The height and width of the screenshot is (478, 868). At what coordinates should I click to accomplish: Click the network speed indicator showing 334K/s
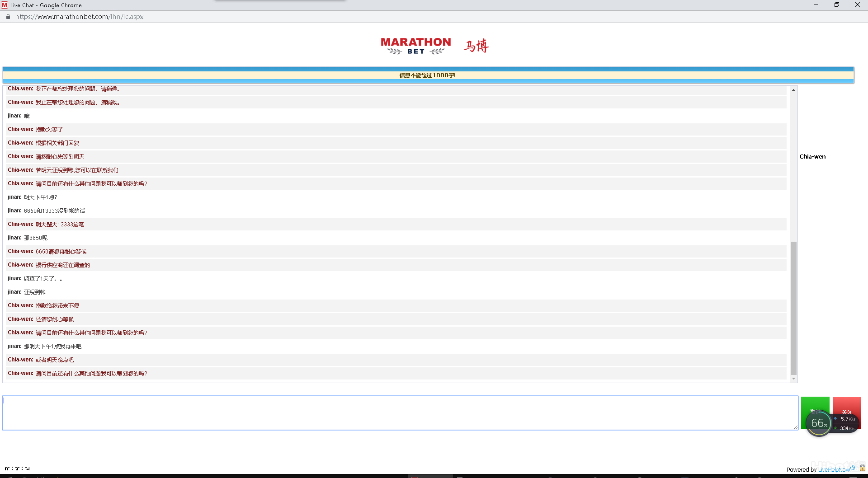(847, 428)
